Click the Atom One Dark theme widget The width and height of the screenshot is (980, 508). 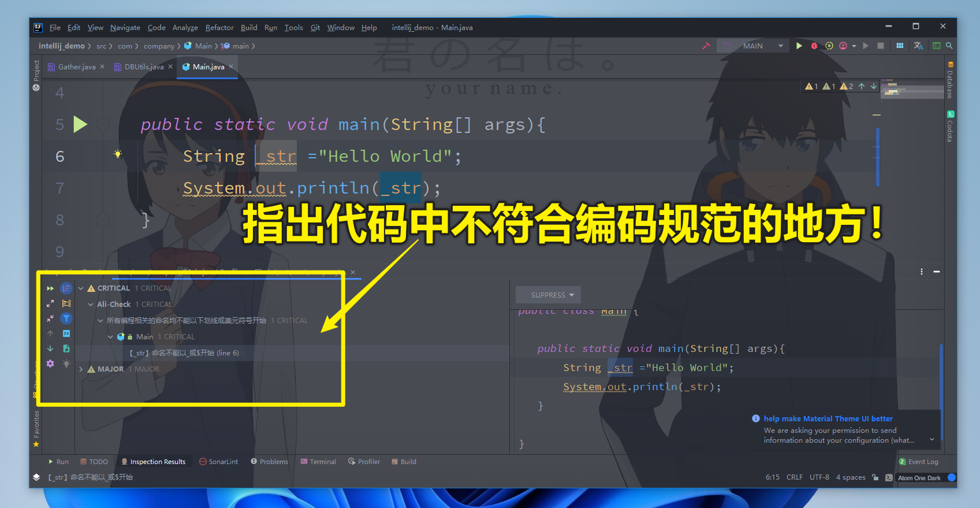coord(919,478)
